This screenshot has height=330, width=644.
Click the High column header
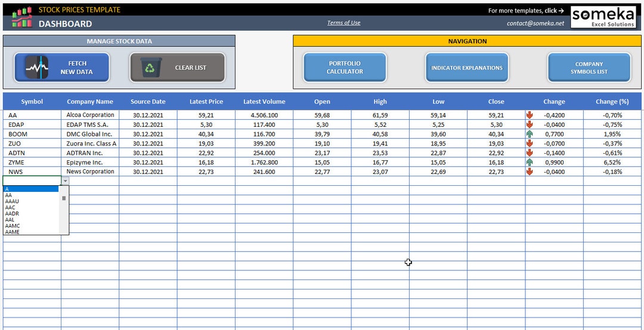(x=380, y=101)
